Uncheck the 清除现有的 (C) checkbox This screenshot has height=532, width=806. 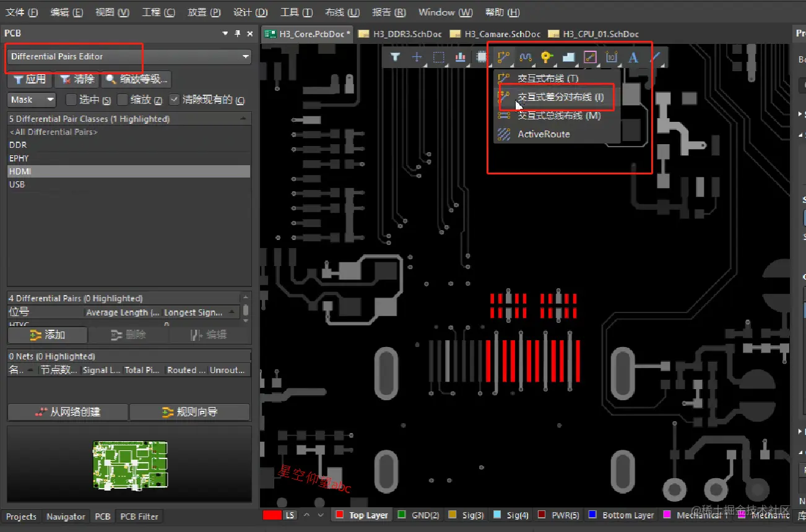coord(175,100)
